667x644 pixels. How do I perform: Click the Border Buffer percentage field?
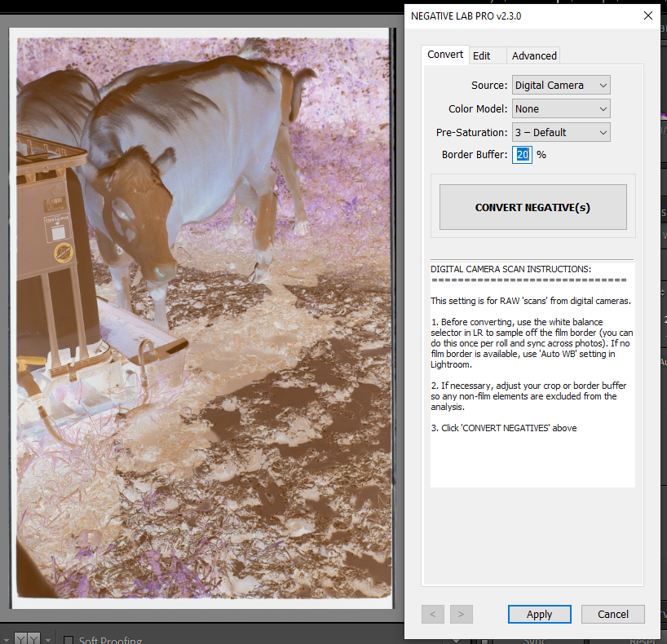coord(522,154)
